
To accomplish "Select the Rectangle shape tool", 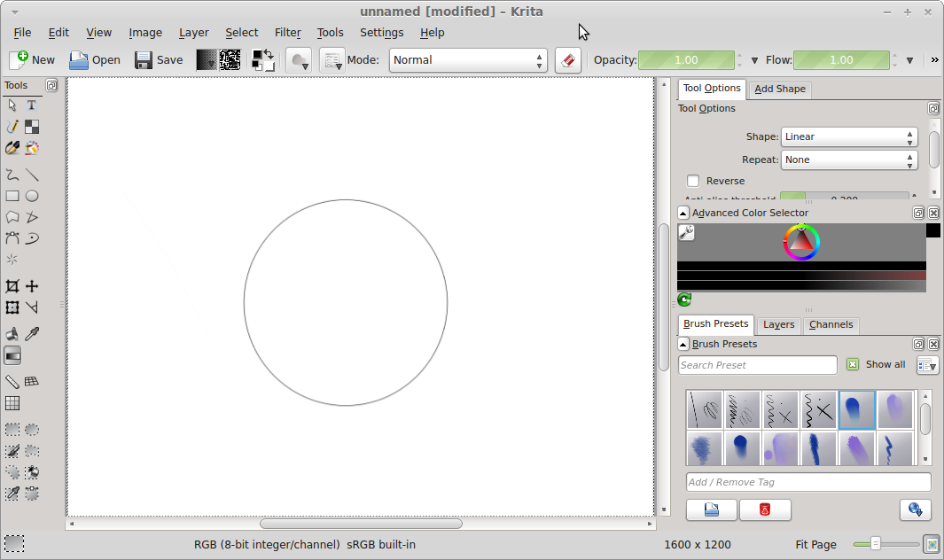I will click(x=12, y=196).
